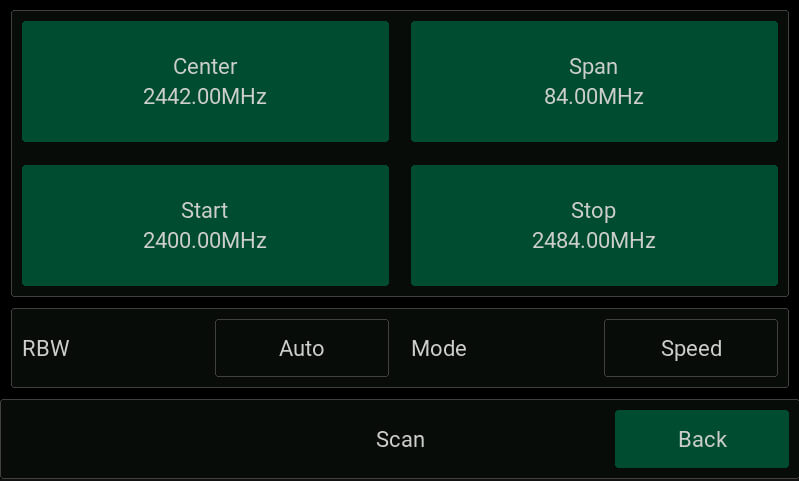The image size is (799, 481).
Task: Go Back to the previous screen
Action: point(701,439)
